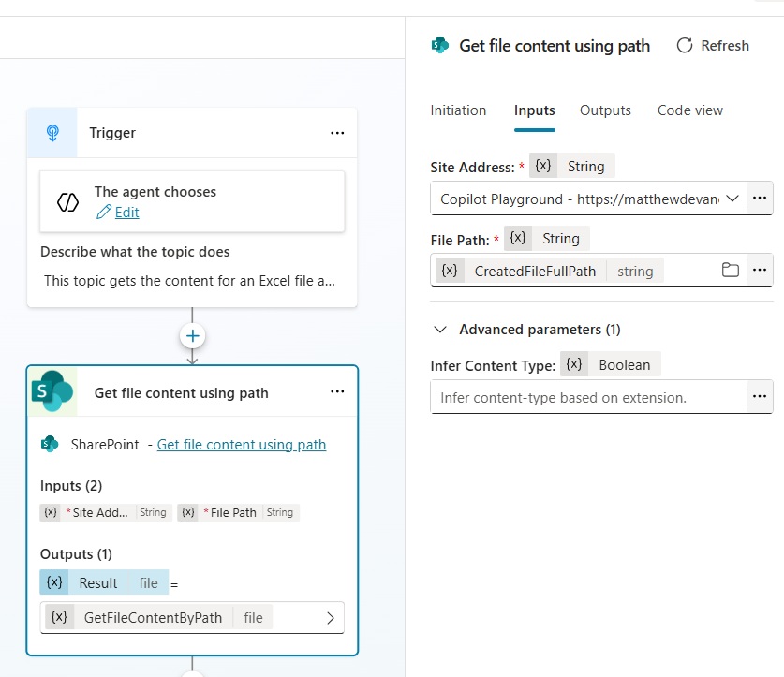Image resolution: width=784 pixels, height=677 pixels.
Task: Click the plus icon to add a node
Action: 192,336
